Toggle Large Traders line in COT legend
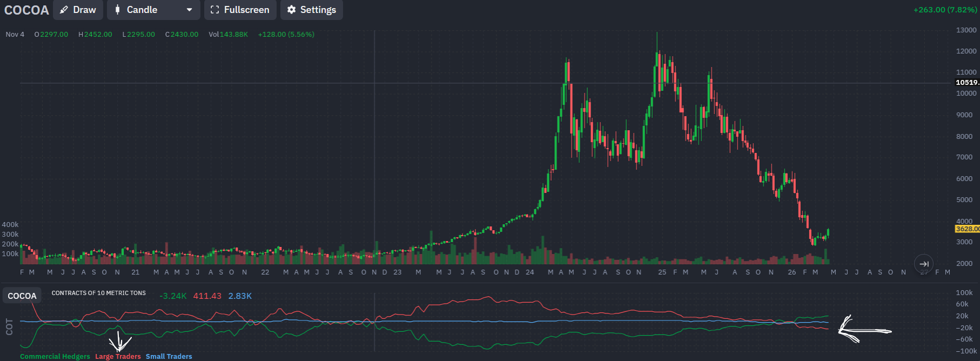This screenshot has height=361, width=980. click(118, 357)
